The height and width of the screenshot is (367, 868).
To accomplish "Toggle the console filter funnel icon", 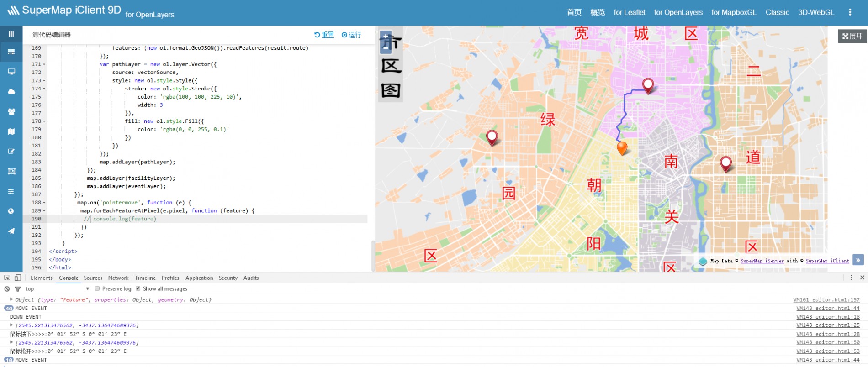I will [18, 289].
